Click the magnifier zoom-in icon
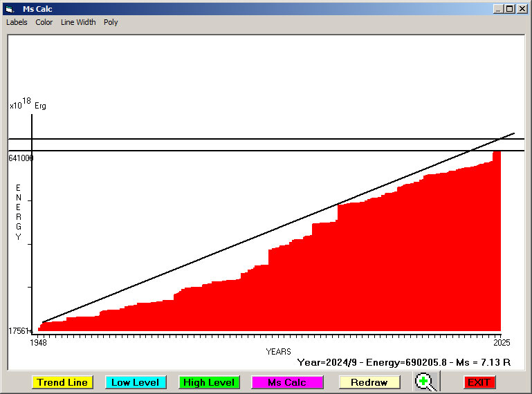 (427, 382)
